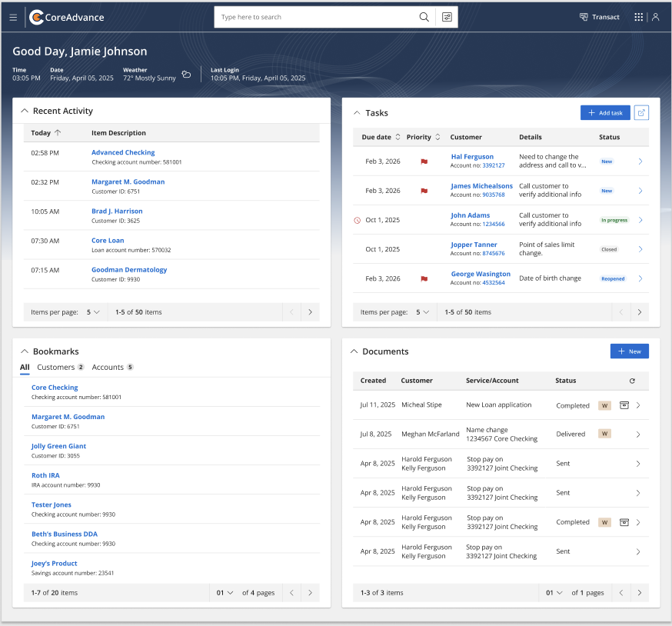The image size is (672, 626).
Task: Collapse the Tasks panel
Action: point(357,113)
